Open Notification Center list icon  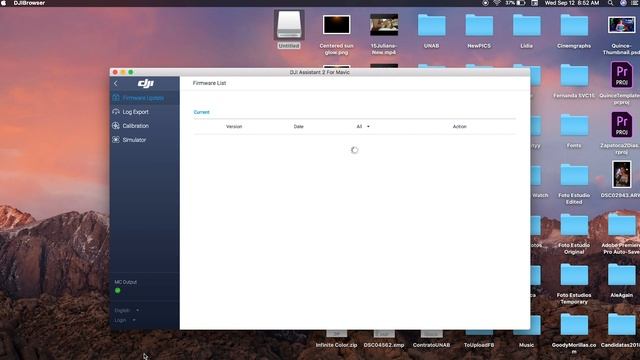tap(636, 3)
